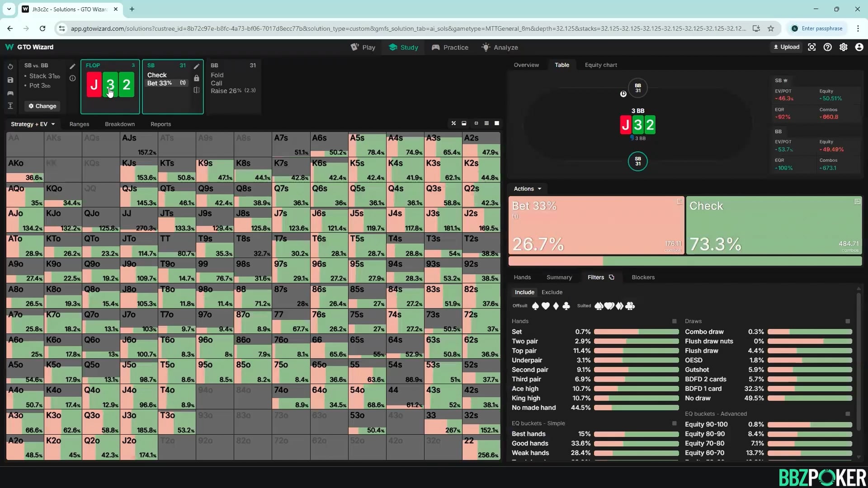Image resolution: width=868 pixels, height=488 pixels.
Task: Toggle the Hands section checkbox in filters
Action: 675,321
